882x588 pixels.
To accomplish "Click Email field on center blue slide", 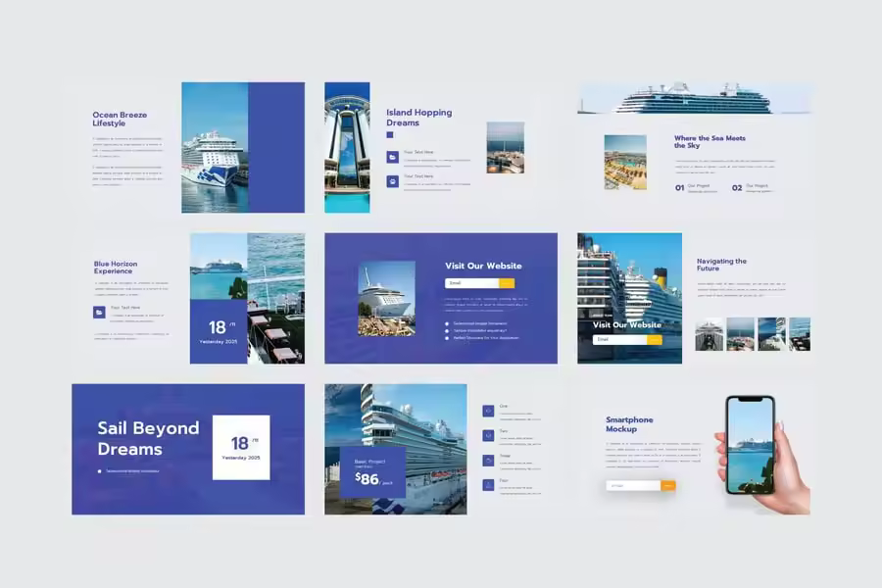I will point(471,283).
